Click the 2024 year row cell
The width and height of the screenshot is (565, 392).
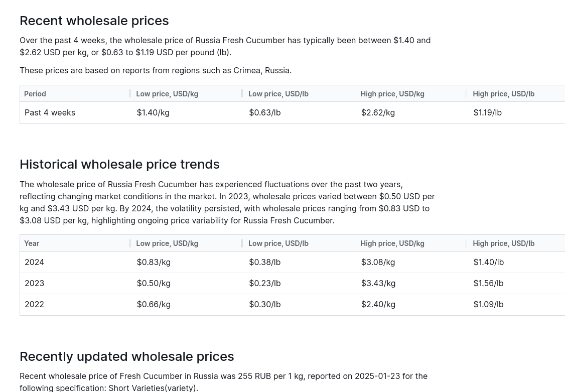pos(34,262)
